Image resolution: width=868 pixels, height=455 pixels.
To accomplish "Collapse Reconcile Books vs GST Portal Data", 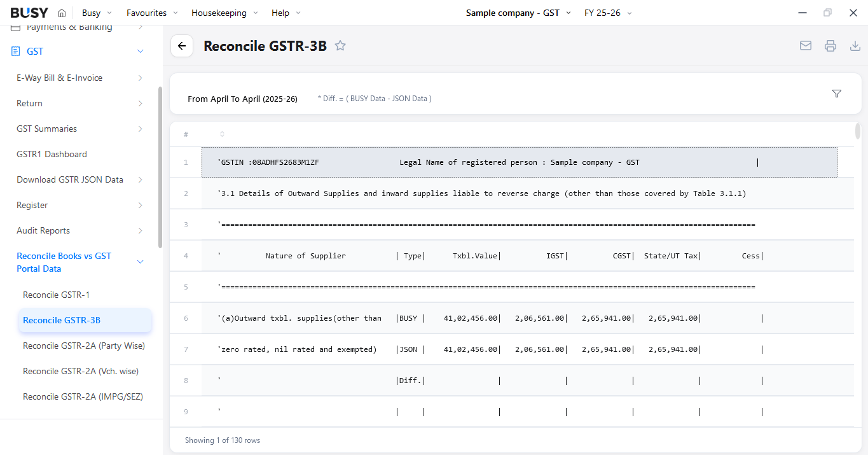I will pos(141,262).
